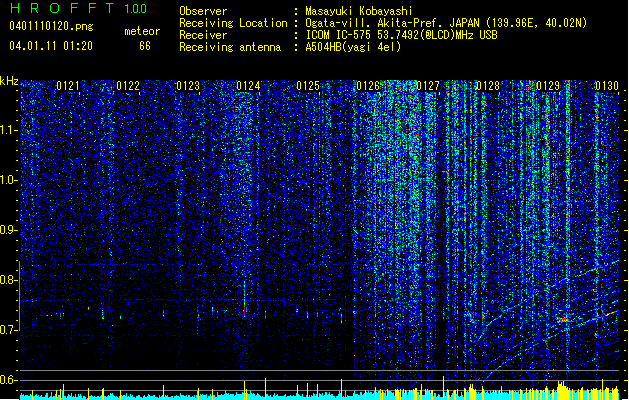Click the 0.9 kHz axis label
This screenshot has width=629, height=400.
point(9,230)
